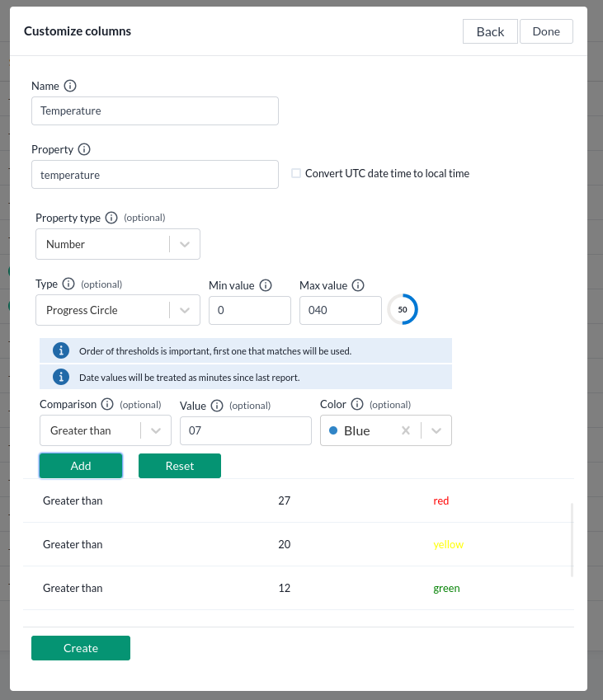
Task: Open the Property type Number dropdown
Action: coord(185,244)
